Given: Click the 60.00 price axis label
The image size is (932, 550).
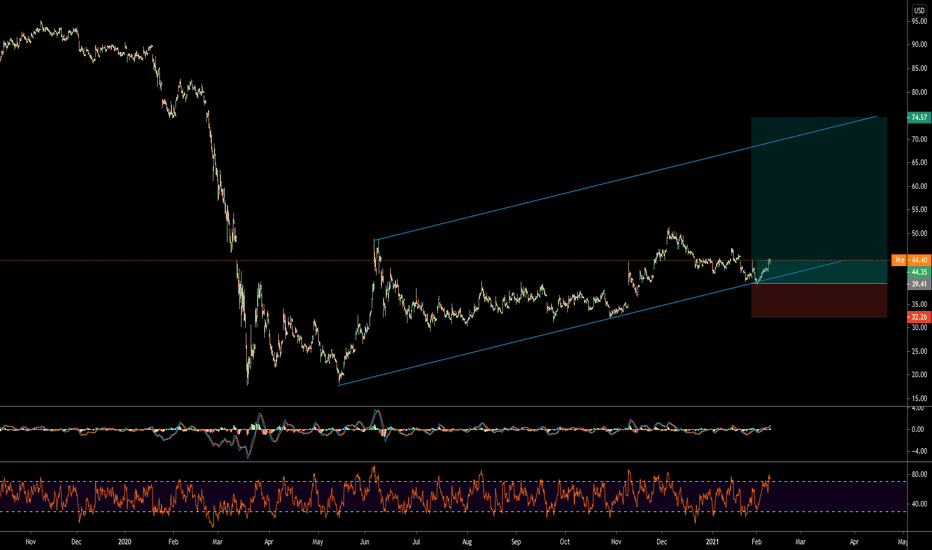Looking at the screenshot, I should coord(919,186).
